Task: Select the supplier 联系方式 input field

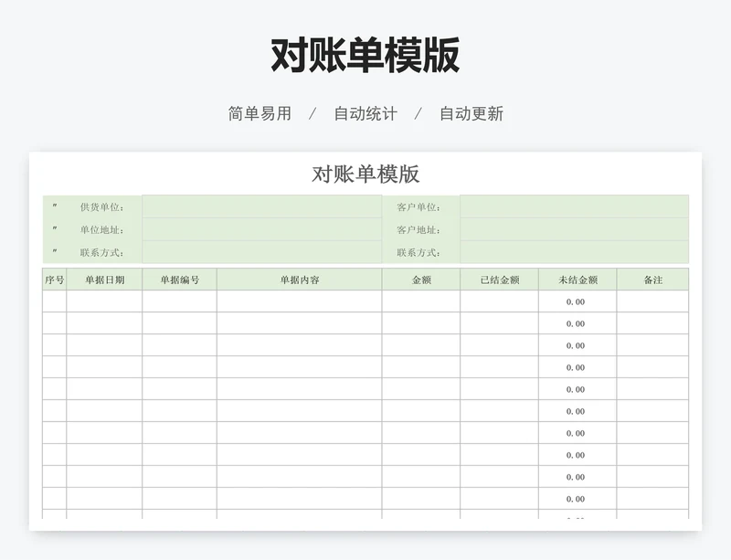Action: [x=262, y=252]
